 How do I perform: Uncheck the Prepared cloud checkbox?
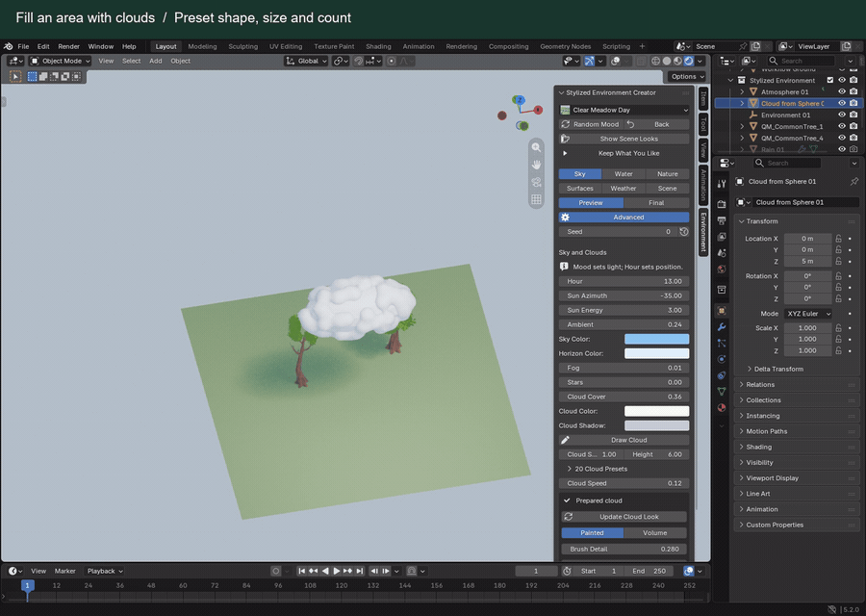point(567,500)
